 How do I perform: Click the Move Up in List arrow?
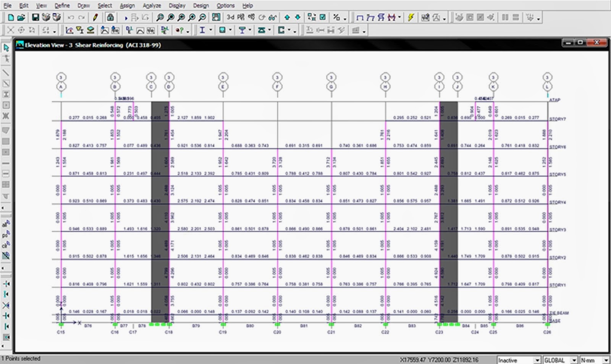point(287,18)
